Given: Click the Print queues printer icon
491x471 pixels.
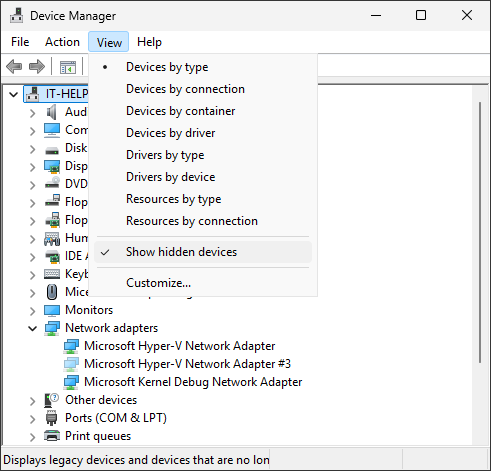Looking at the screenshot, I should (x=52, y=436).
